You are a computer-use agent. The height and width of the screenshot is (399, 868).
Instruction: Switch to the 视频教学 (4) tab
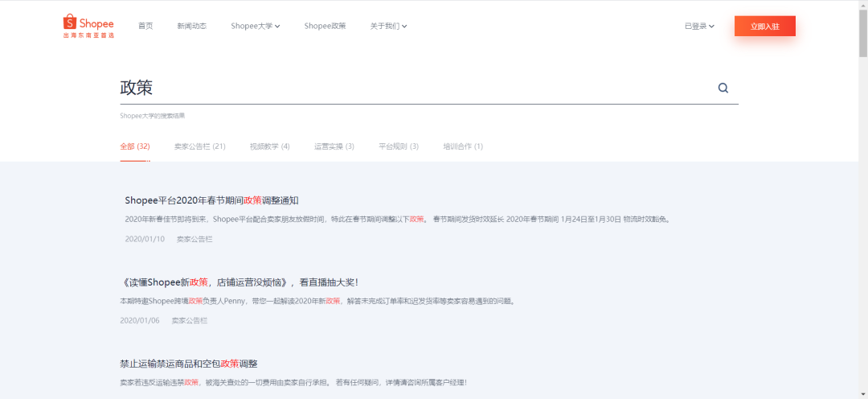click(269, 146)
